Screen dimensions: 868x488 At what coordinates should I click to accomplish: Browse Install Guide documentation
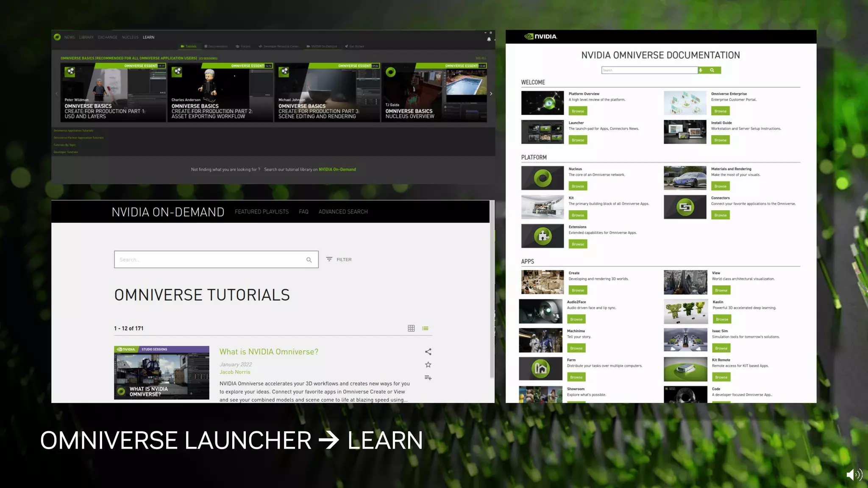pos(720,140)
